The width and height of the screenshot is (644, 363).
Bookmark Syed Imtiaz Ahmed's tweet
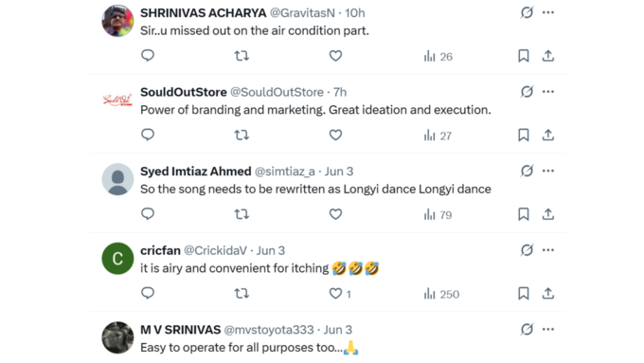523,214
